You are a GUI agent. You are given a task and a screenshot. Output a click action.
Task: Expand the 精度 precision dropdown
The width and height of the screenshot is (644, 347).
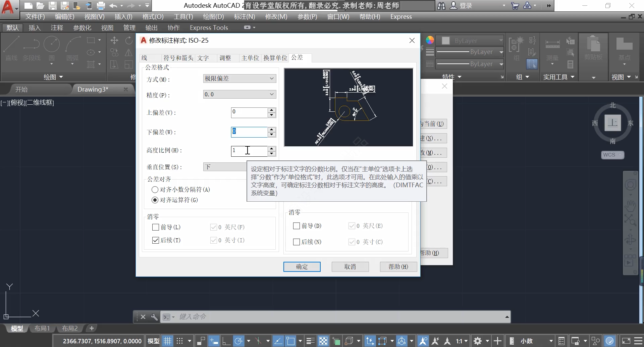[239, 95]
